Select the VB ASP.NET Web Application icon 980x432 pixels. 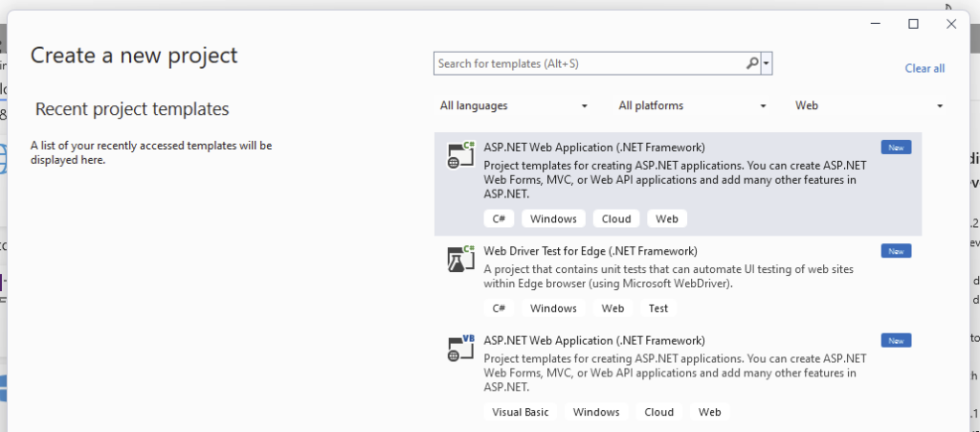(461, 349)
